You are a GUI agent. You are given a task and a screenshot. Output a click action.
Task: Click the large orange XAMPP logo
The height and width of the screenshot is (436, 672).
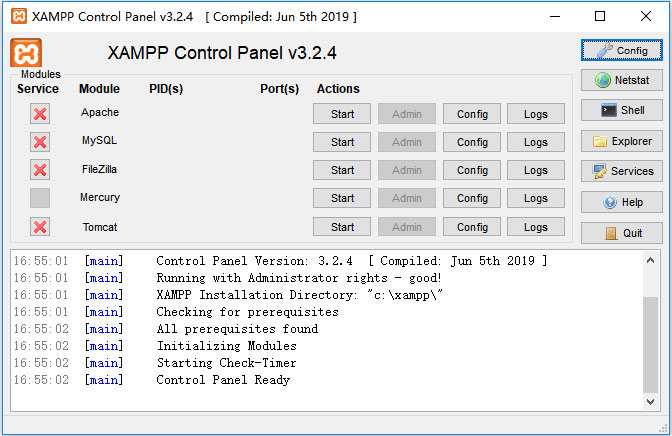[x=26, y=53]
